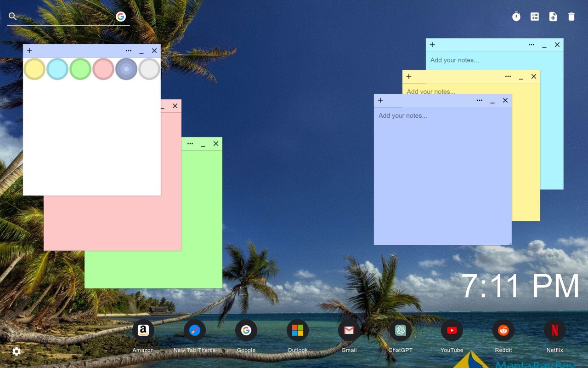Minimize the green sticky note
This screenshot has height=368, width=588.
[x=203, y=144]
